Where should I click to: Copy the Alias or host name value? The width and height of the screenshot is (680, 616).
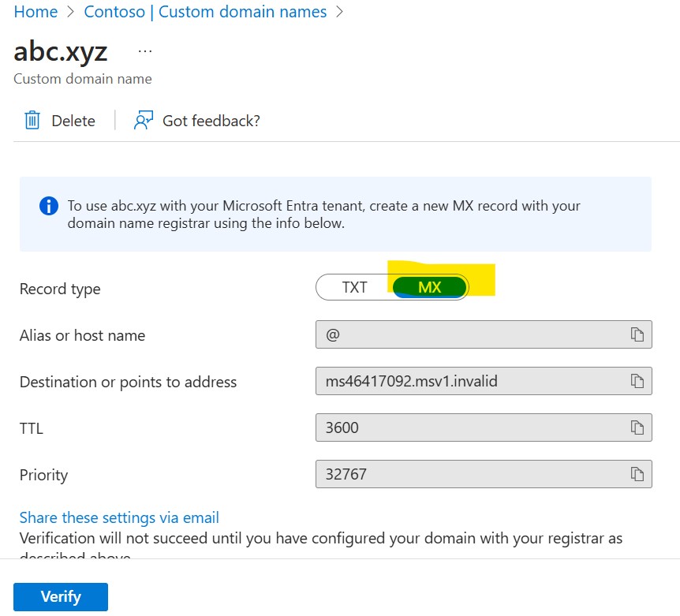(x=637, y=334)
